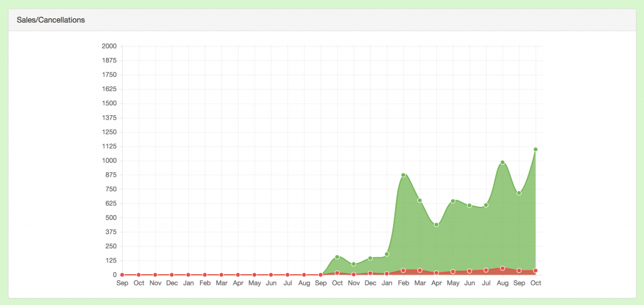Select green sales point for Oct bump near 160
The height and width of the screenshot is (305, 644).
tap(337, 257)
